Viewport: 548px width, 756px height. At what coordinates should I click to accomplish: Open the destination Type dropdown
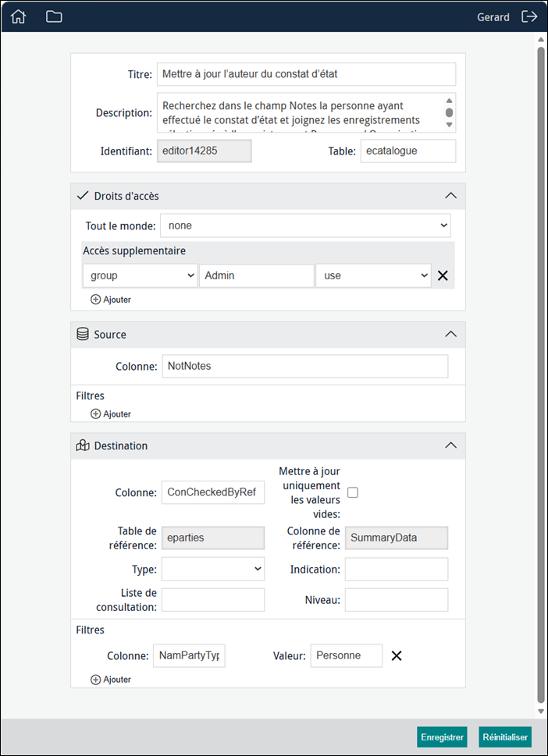pos(213,570)
